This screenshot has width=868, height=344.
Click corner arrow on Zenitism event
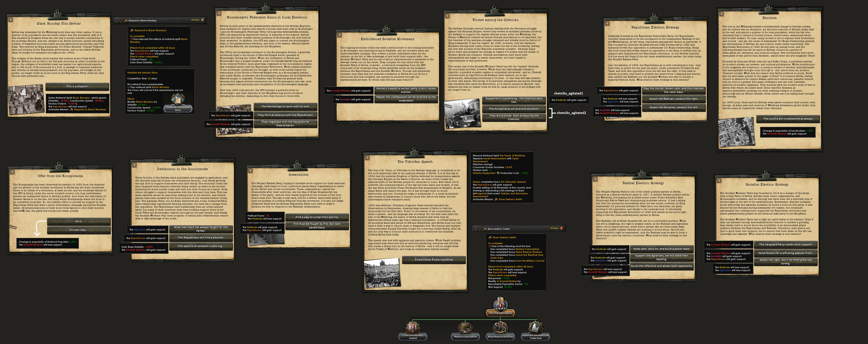721,14
